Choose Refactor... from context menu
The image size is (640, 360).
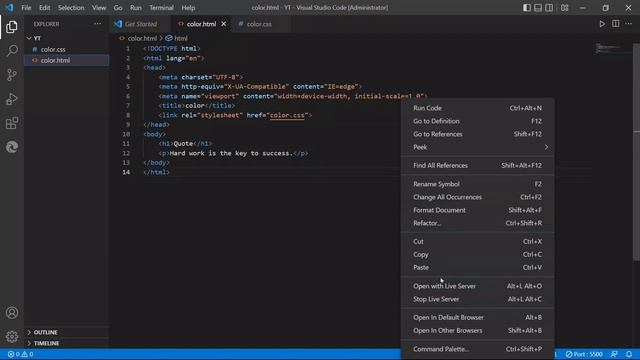click(477, 223)
